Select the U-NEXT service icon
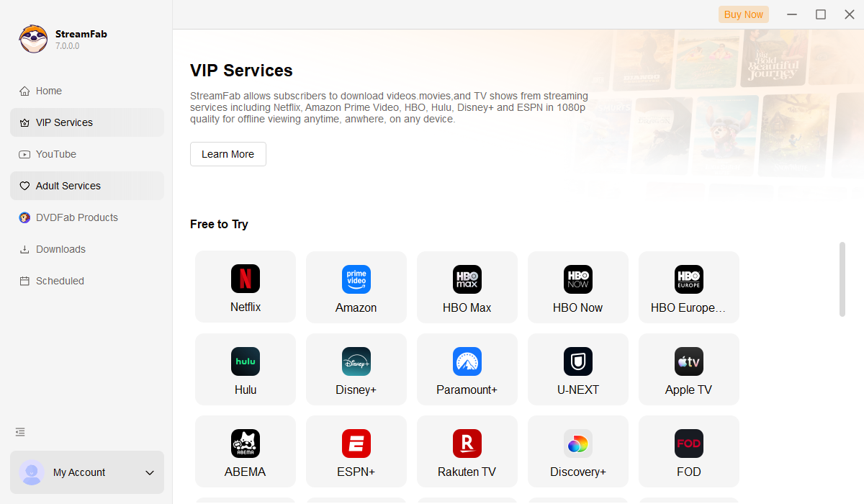Screen dimensions: 864x504 578,361
